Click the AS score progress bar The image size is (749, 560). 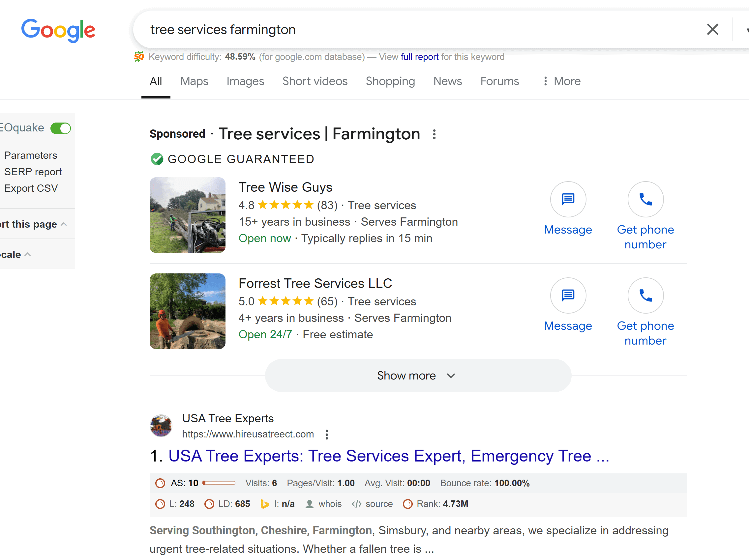click(x=218, y=483)
